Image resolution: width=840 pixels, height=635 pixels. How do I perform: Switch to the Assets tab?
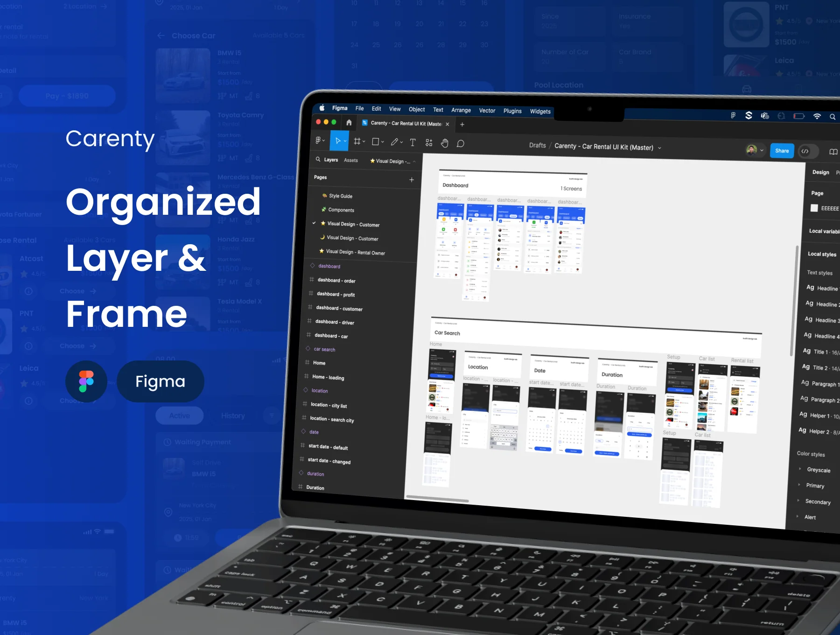point(351,160)
